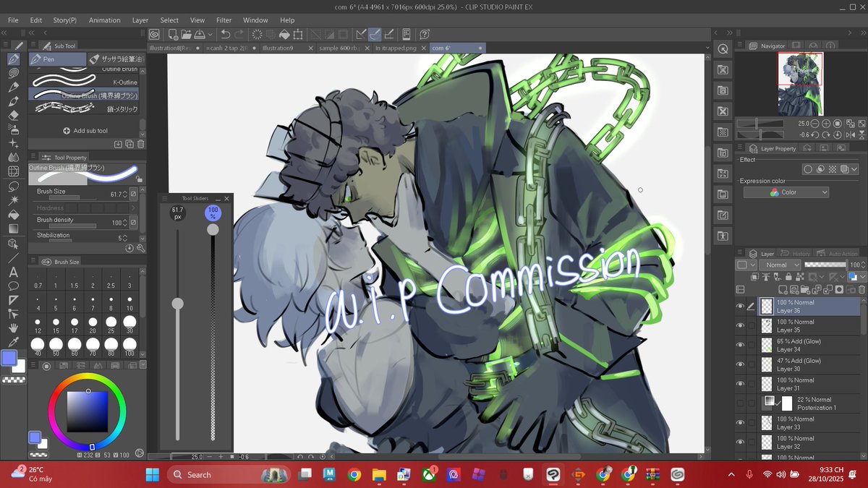
Task: Click the main blue color swatch
Action: point(9,358)
